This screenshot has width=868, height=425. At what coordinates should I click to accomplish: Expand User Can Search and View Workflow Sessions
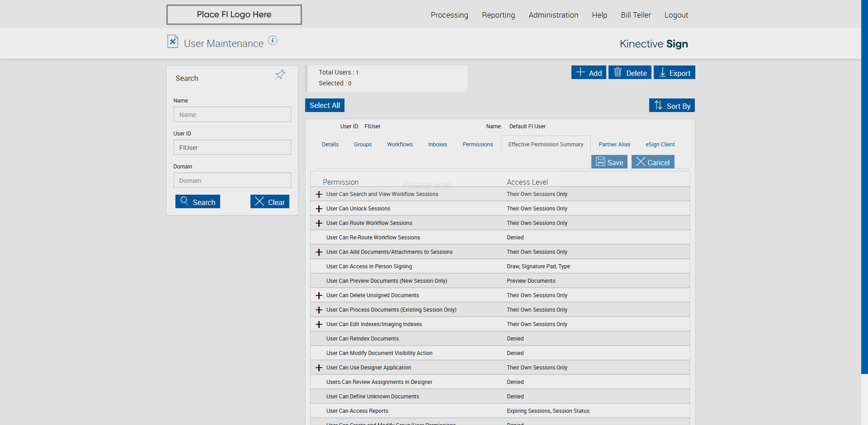tap(319, 194)
